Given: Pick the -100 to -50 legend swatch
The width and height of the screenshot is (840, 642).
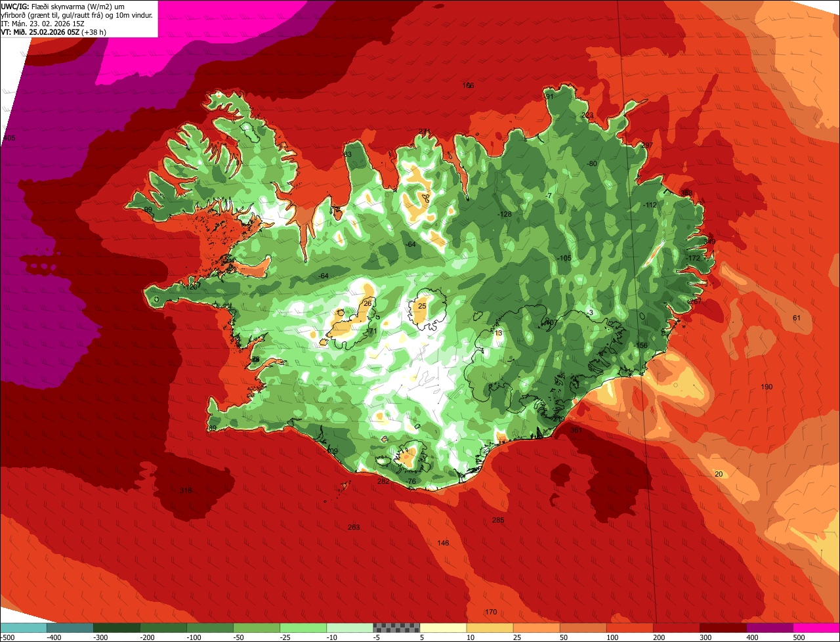Looking at the screenshot, I should tap(210, 627).
